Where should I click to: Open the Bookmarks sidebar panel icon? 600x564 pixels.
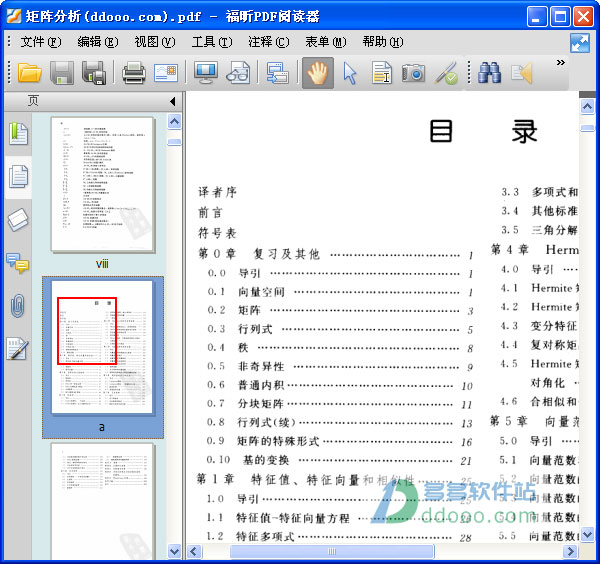[18, 134]
